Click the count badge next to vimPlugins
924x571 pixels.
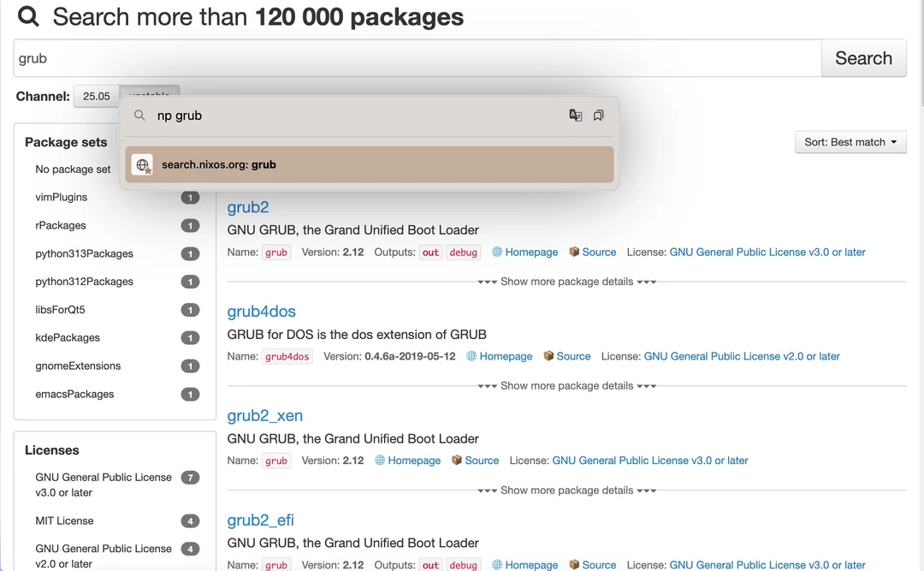coord(190,198)
